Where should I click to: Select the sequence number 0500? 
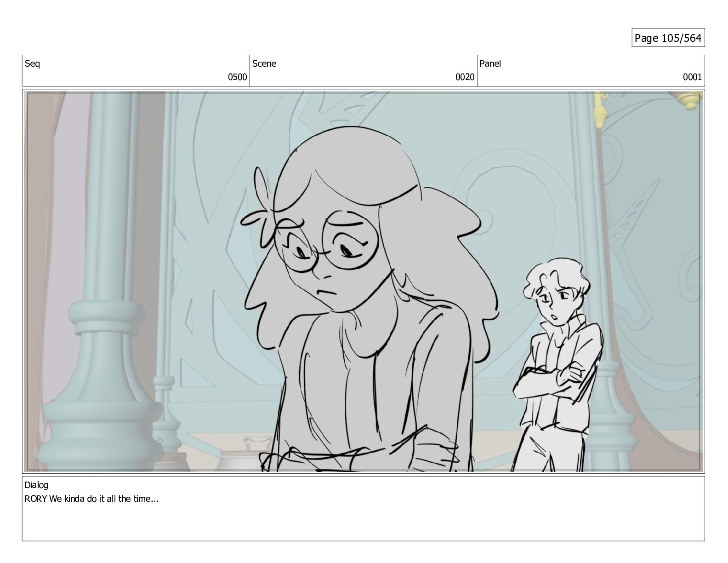238,77
